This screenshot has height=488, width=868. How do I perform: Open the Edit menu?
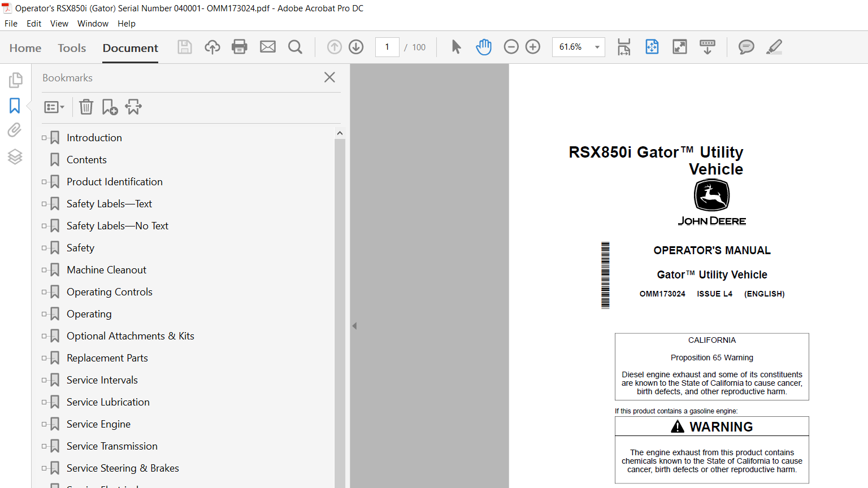pyautogui.click(x=34, y=24)
